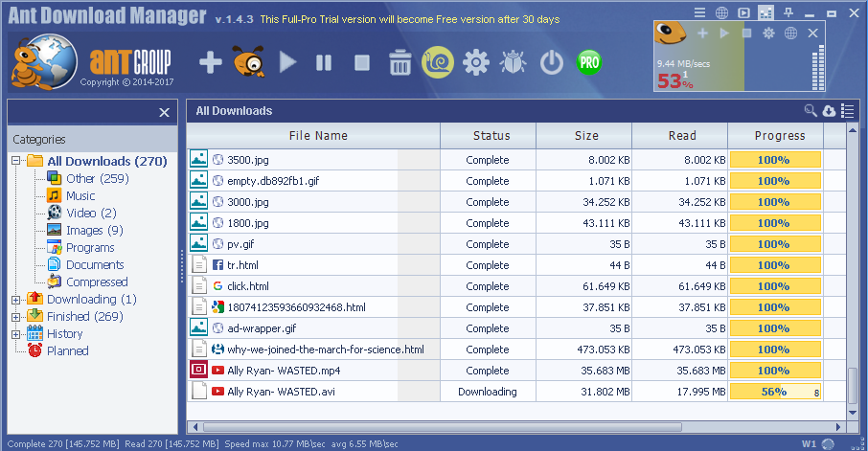Select the Planned category
Image resolution: width=868 pixels, height=451 pixels.
point(67,350)
